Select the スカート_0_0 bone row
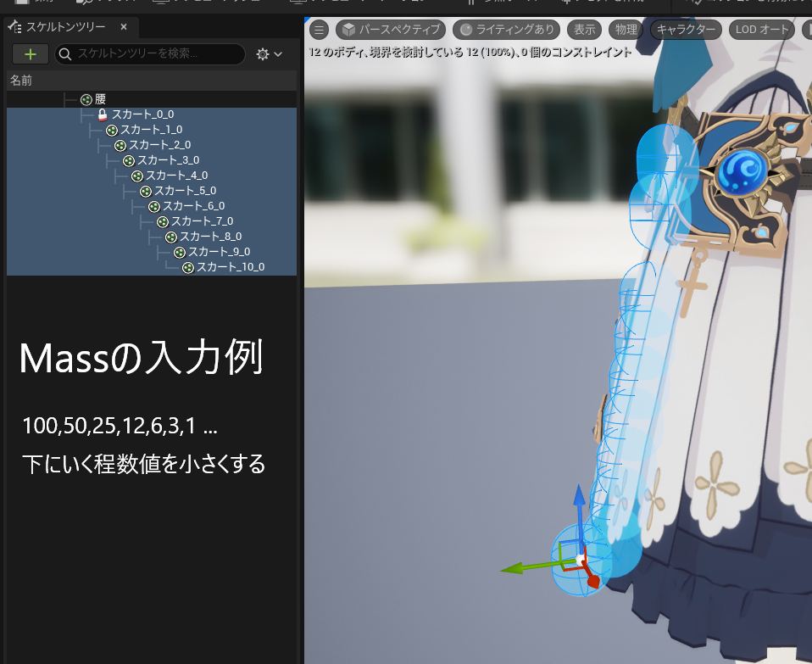Image resolution: width=812 pixels, height=664 pixels. [151, 114]
